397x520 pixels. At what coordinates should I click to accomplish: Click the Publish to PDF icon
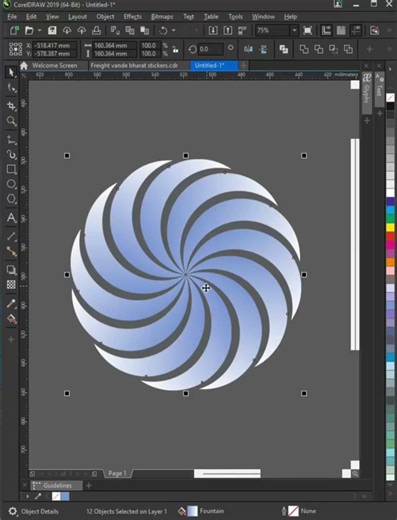tap(242, 31)
